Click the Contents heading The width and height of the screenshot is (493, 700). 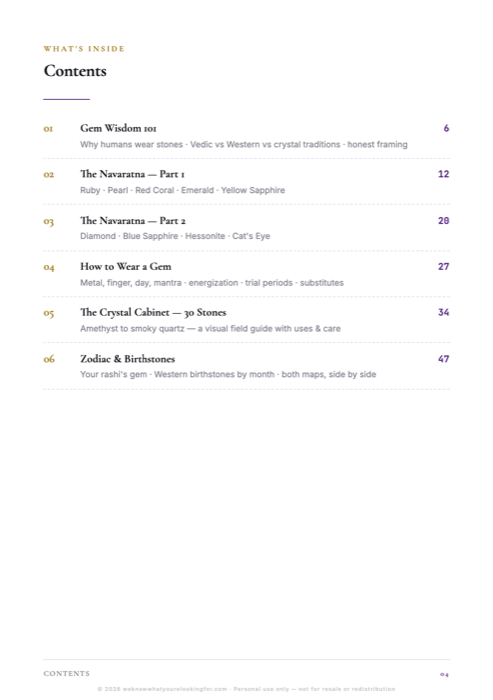[75, 71]
